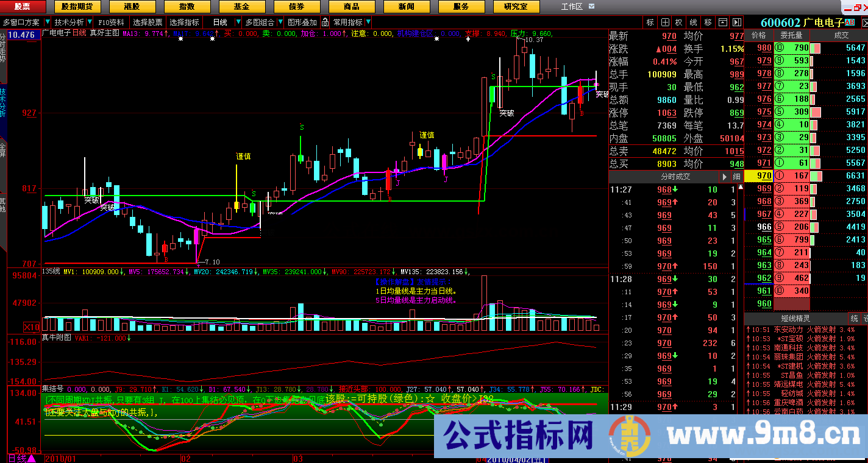Select the 线 line drawing tool icon
Viewport: 868px width, 463px height.
pyautogui.click(x=693, y=22)
